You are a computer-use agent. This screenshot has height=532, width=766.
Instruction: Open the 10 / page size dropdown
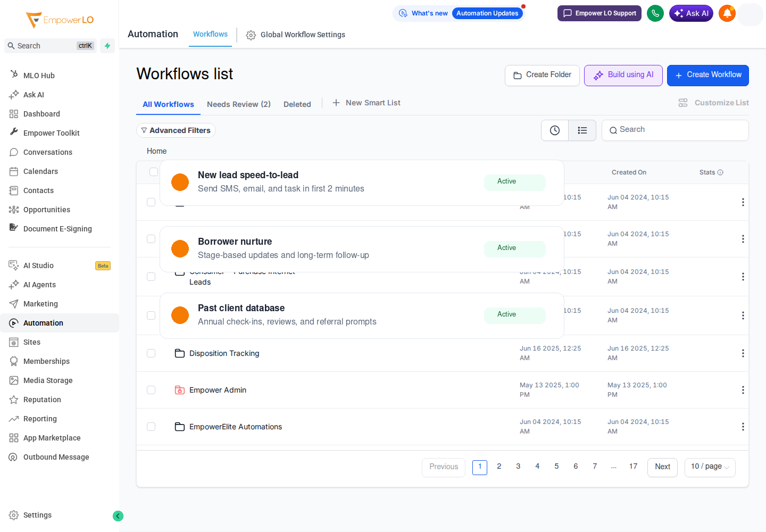tap(710, 467)
